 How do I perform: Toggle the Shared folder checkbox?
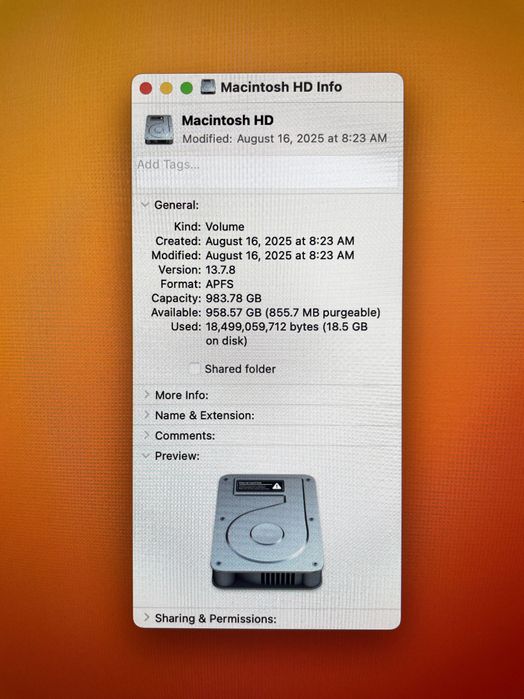point(194,369)
